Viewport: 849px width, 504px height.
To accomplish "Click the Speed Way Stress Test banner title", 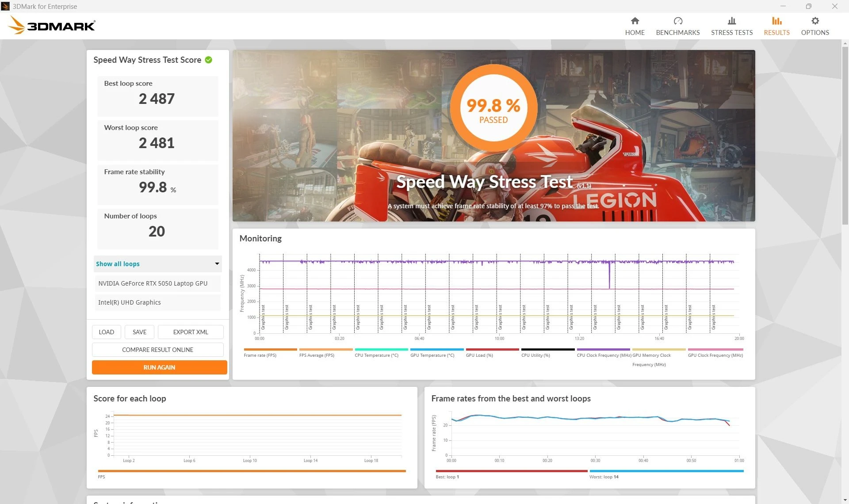I will click(484, 182).
